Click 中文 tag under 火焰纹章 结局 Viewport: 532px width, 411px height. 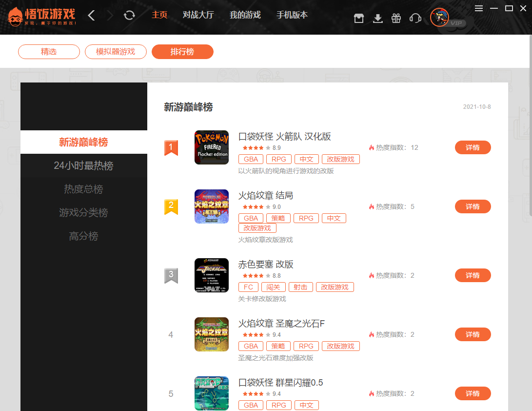[334, 218]
